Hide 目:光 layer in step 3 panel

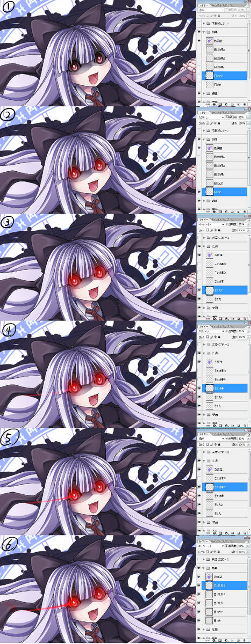coord(199,299)
